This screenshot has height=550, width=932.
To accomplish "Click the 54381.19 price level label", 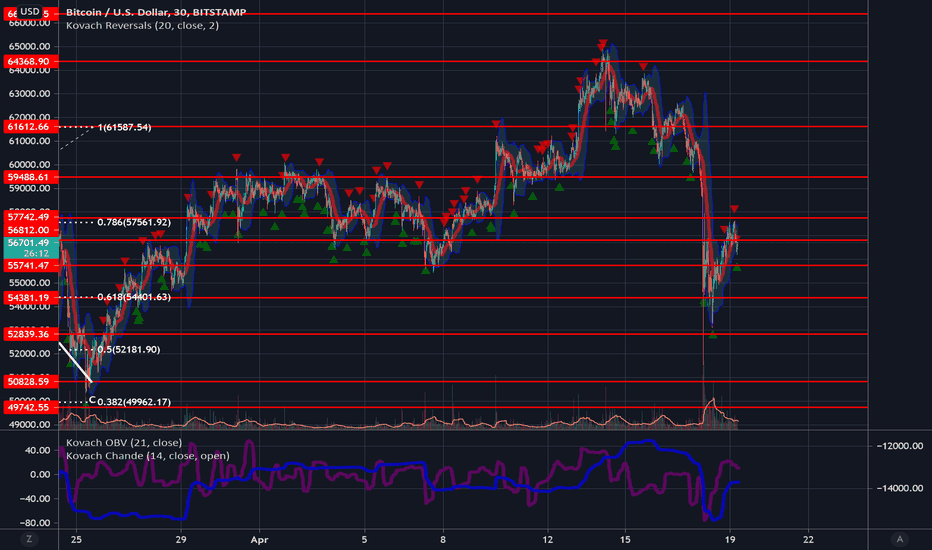I will click(x=31, y=298).
